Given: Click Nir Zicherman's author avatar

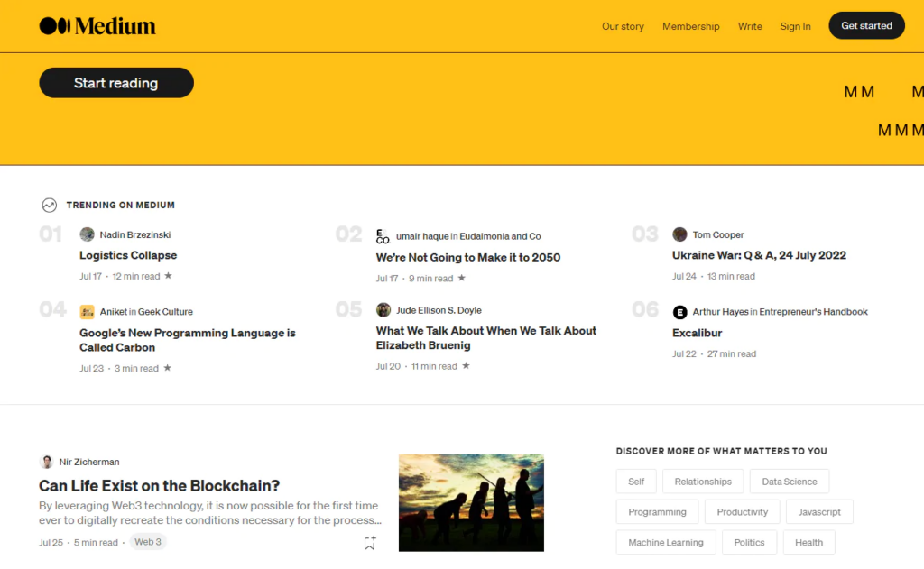Looking at the screenshot, I should point(47,462).
